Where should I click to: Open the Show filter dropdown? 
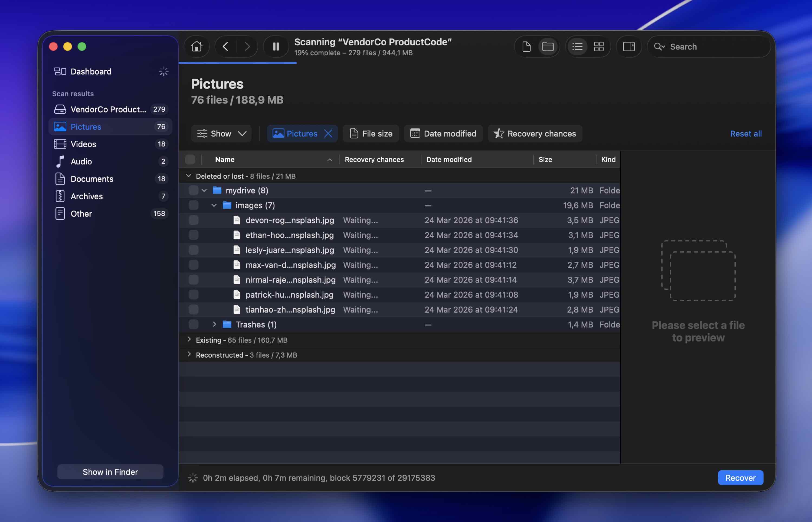click(221, 134)
